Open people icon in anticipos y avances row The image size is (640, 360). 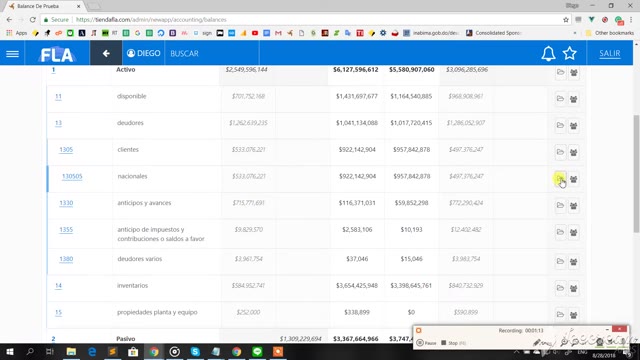pos(573,206)
